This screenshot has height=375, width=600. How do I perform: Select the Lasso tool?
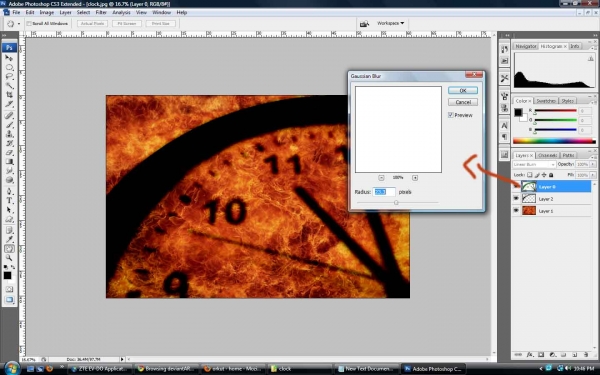pos(9,77)
